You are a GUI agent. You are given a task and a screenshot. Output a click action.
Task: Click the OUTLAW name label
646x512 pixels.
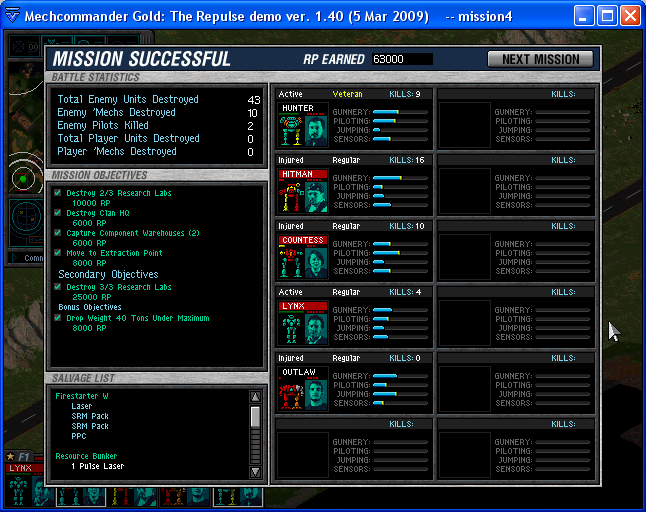(299, 372)
